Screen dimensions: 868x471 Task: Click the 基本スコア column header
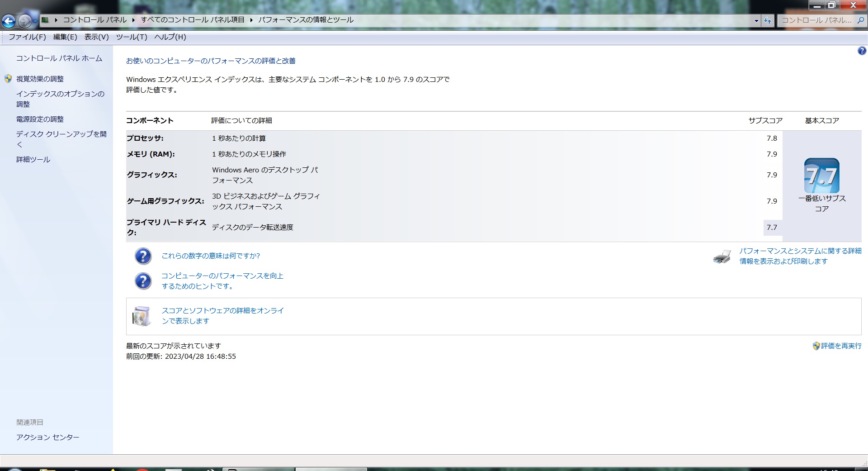(822, 121)
